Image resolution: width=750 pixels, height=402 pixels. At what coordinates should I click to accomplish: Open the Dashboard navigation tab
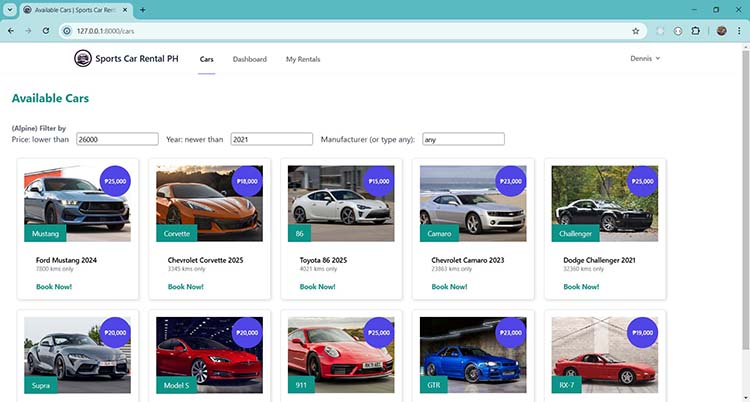(250, 59)
